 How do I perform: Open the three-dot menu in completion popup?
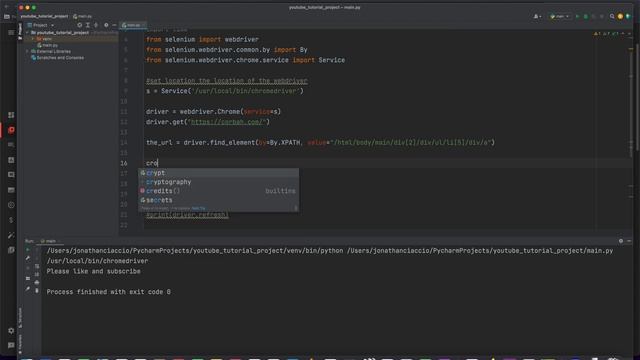(296, 208)
